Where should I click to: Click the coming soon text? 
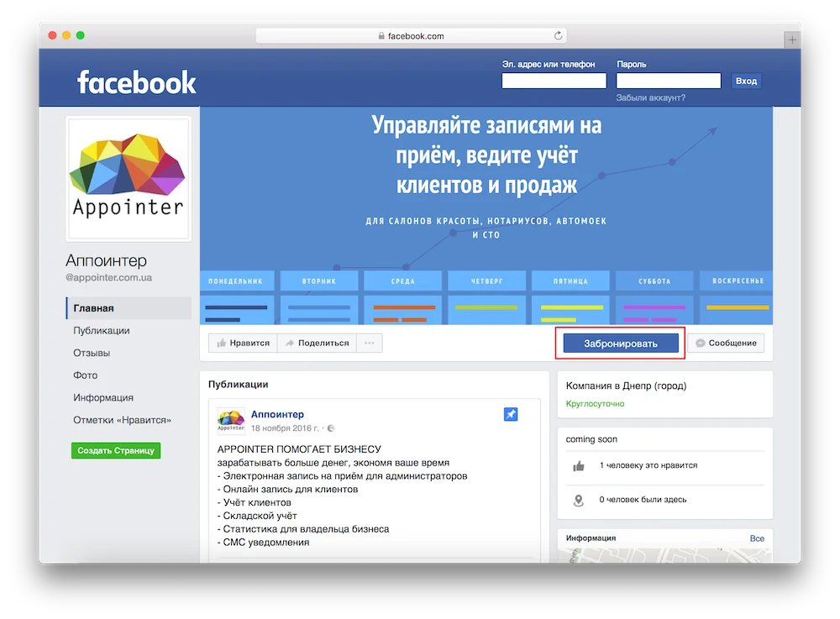click(591, 439)
